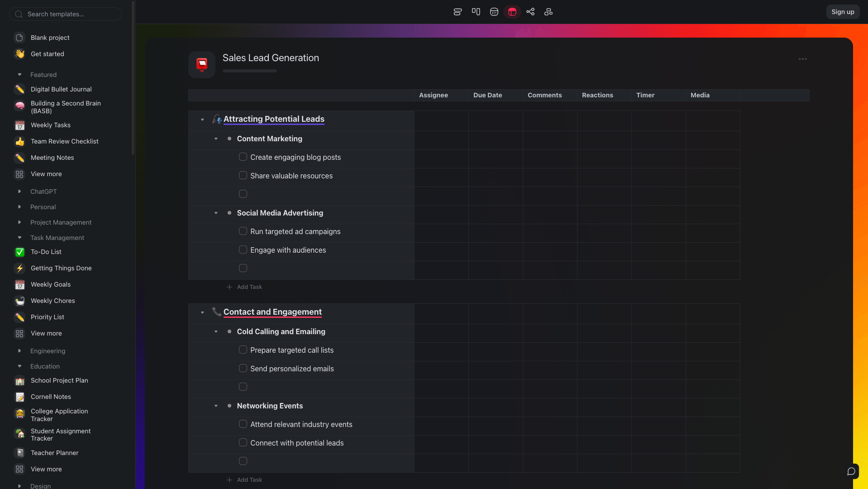Mark 'Send personalized emails' as done
Screen dimensions: 868x489
point(243,369)
